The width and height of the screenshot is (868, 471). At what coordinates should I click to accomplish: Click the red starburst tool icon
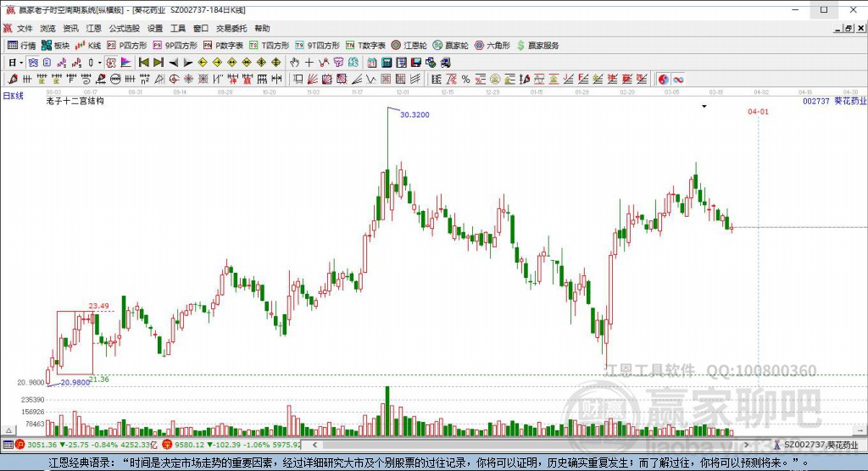188,79
